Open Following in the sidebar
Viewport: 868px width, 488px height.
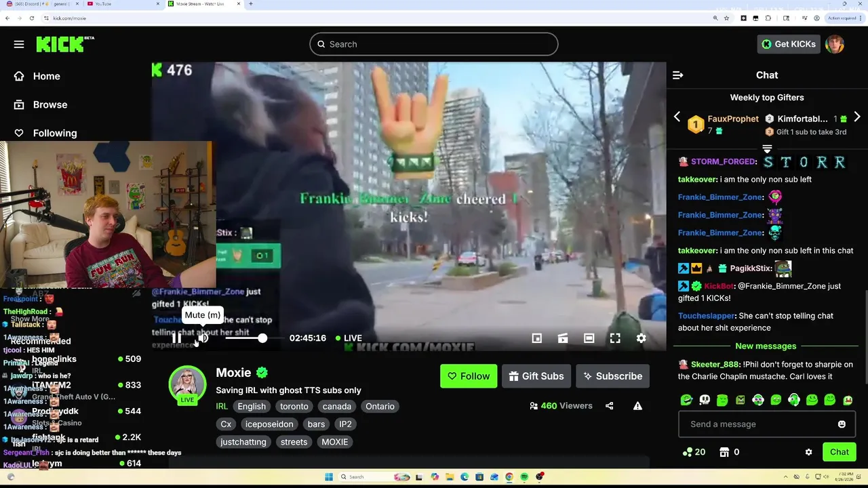(54, 134)
